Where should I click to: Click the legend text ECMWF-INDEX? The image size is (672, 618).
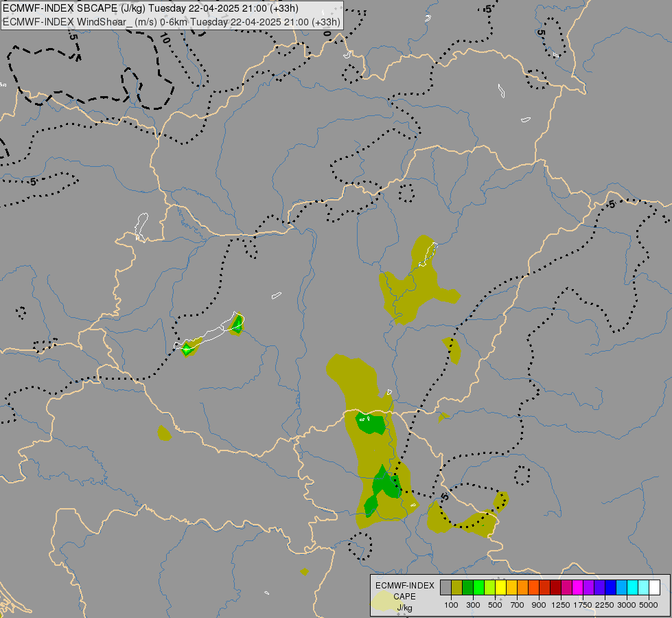tap(404, 586)
